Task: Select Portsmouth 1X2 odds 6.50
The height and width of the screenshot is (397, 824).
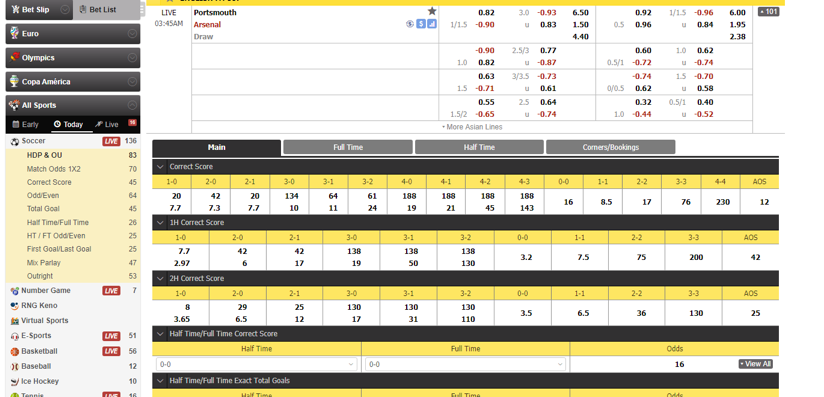Action: point(580,13)
